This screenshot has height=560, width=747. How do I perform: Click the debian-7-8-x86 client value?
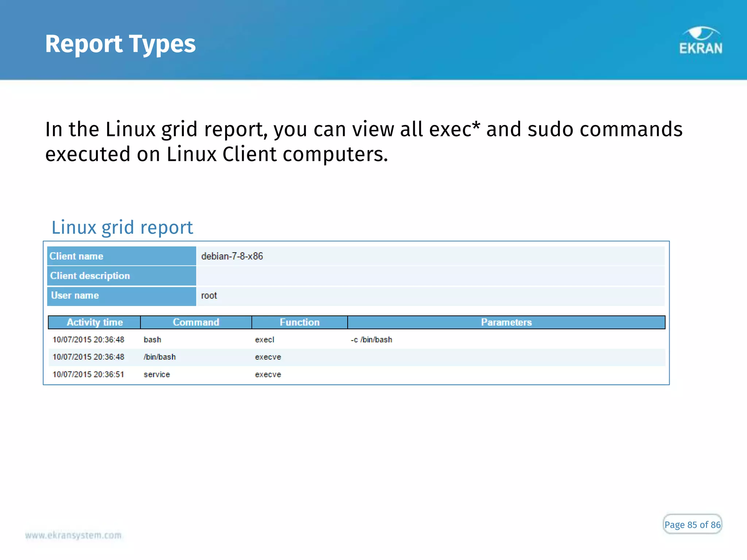232,256
